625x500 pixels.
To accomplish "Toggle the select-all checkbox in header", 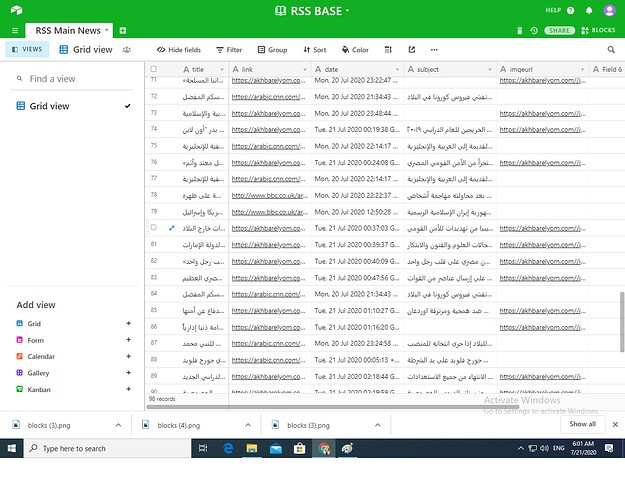I will [153, 69].
